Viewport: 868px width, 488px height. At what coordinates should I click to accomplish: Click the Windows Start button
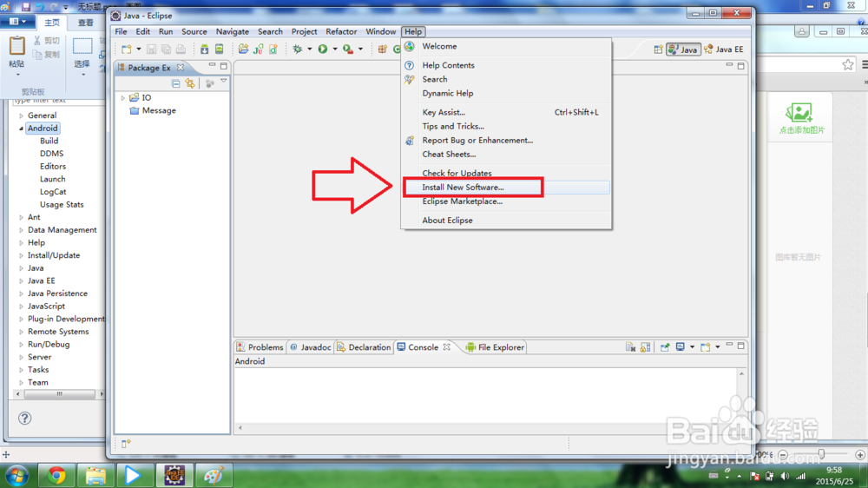coord(16,475)
